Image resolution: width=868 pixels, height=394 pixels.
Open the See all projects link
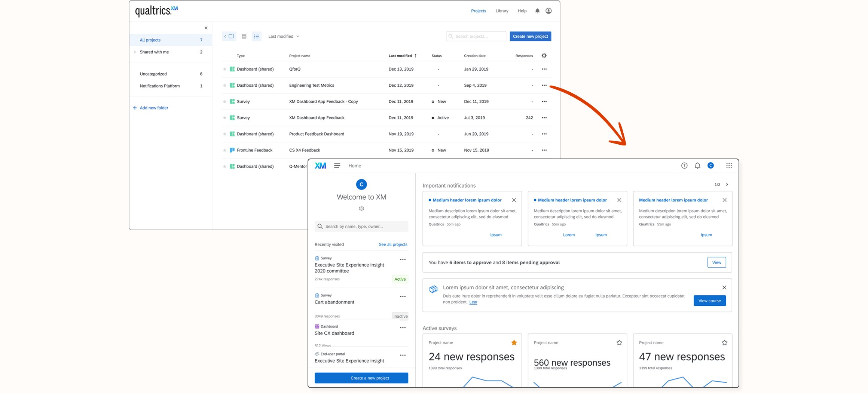click(x=393, y=244)
